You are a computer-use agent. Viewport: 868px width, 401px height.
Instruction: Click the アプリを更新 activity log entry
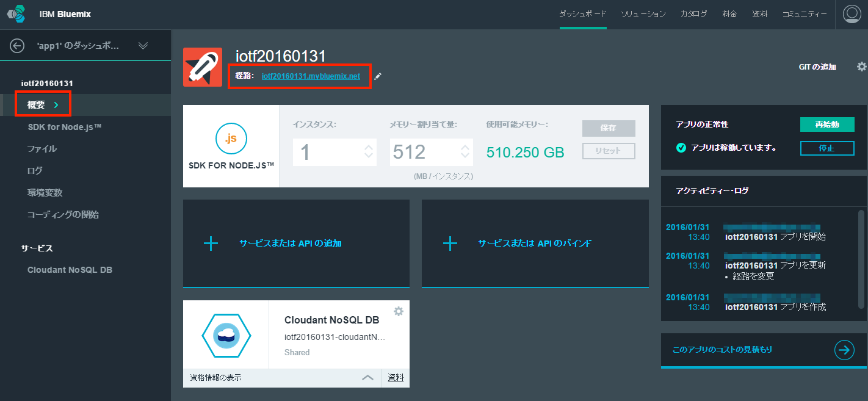pos(775,266)
